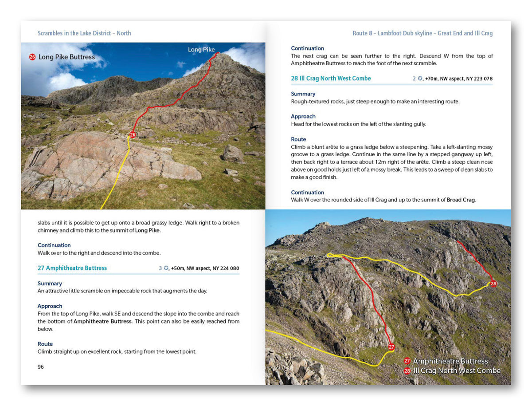532x406 pixels.
Task: Click 'Ill Crag North West Combe' caption in photo legend
Action: coord(457,371)
